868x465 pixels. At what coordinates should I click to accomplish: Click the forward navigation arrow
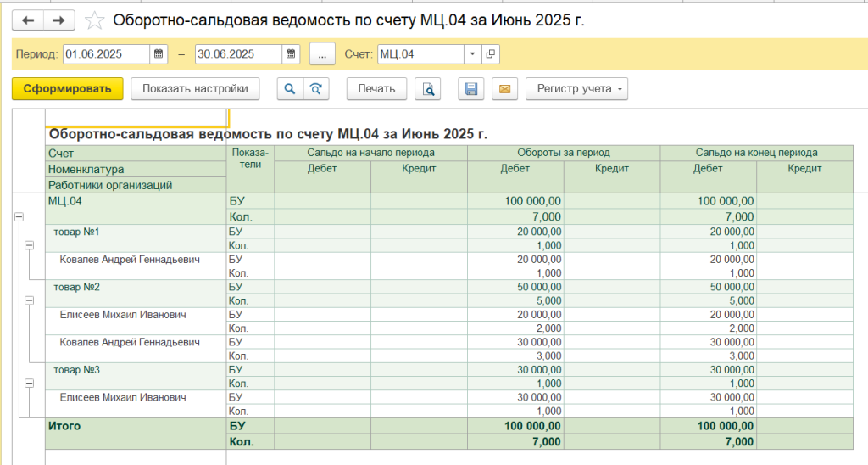coord(58,20)
